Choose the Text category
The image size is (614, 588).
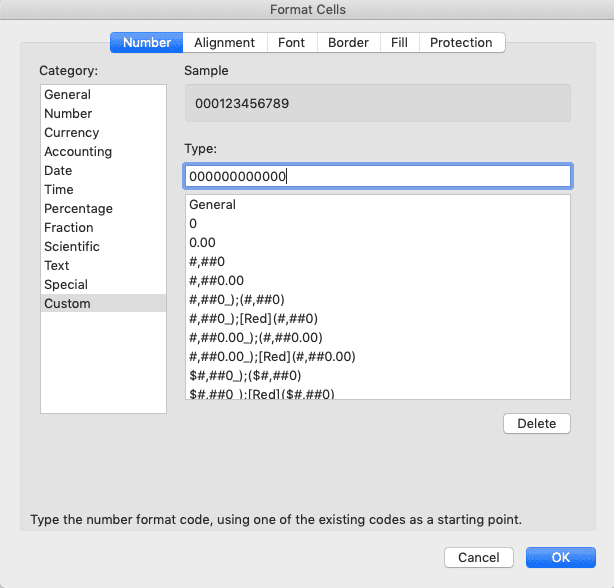point(103,265)
